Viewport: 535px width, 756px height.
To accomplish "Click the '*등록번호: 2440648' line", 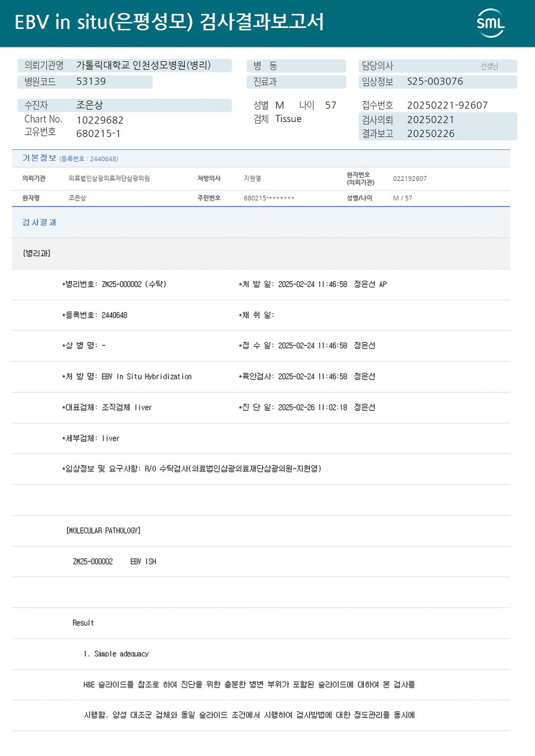I will (x=95, y=315).
